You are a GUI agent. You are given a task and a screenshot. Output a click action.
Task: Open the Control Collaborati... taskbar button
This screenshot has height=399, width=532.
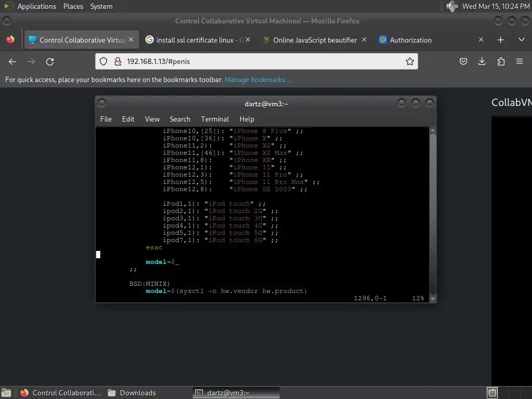click(61, 393)
